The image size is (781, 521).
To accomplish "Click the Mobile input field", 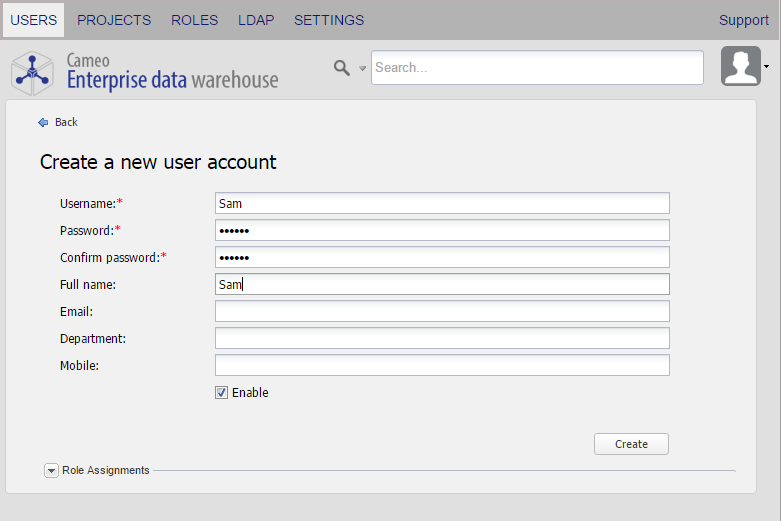I will click(x=442, y=366).
